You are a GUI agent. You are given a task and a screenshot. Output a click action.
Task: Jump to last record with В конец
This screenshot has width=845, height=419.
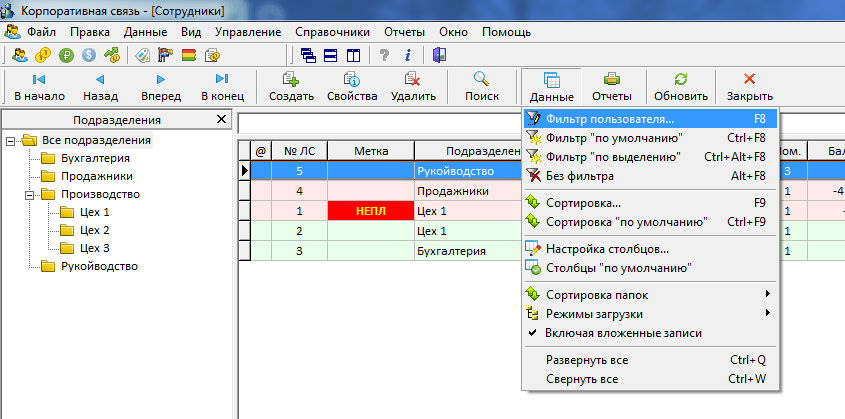pyautogui.click(x=223, y=87)
